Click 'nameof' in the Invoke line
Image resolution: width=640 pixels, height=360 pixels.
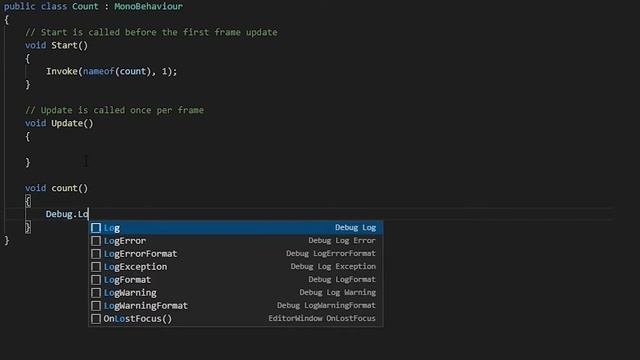[x=98, y=71]
